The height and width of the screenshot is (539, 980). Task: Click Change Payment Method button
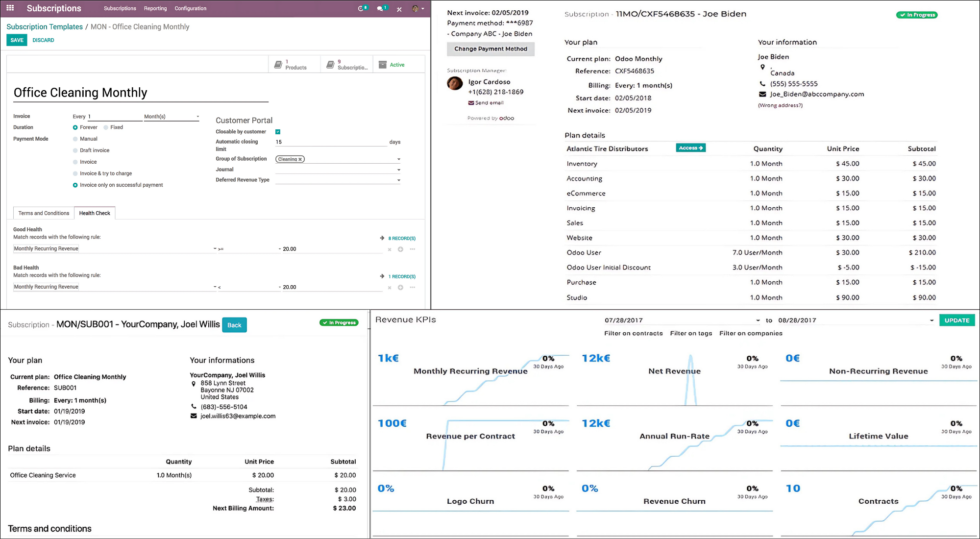click(490, 49)
